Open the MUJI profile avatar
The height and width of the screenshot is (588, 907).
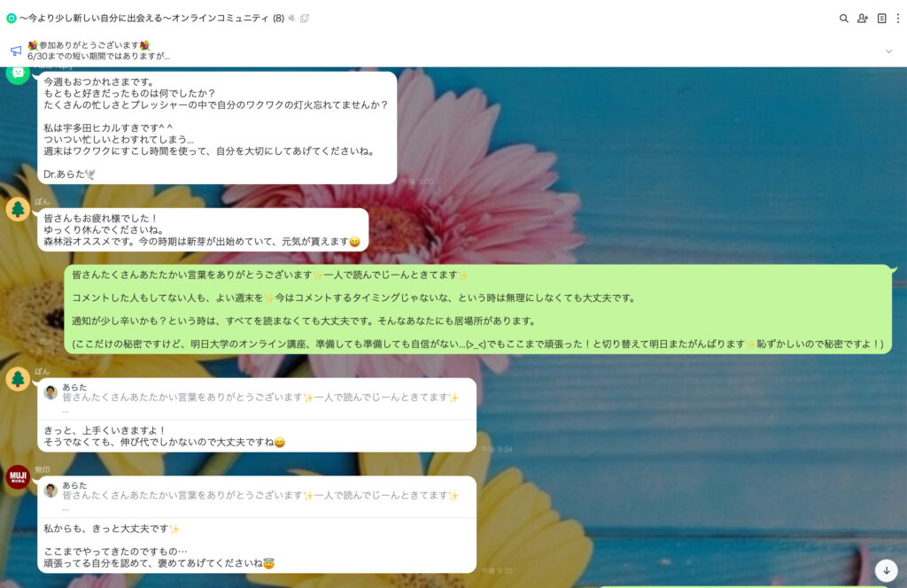[18, 477]
